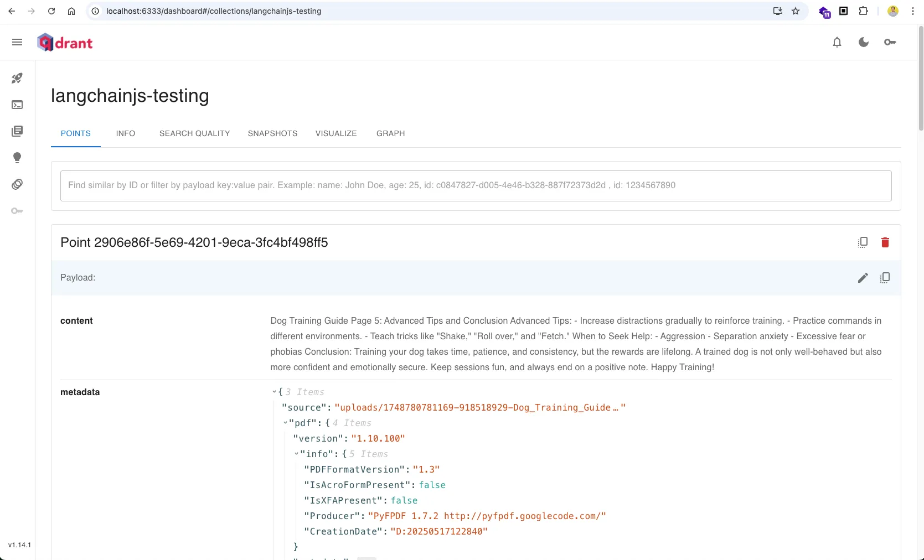
Task: Open the VISUALIZE tab
Action: [336, 133]
